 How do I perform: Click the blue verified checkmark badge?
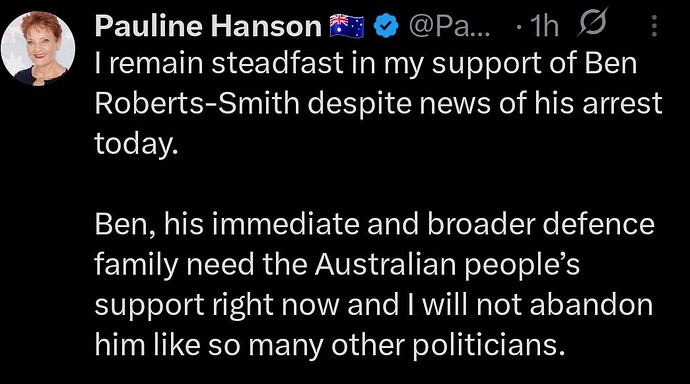point(386,26)
